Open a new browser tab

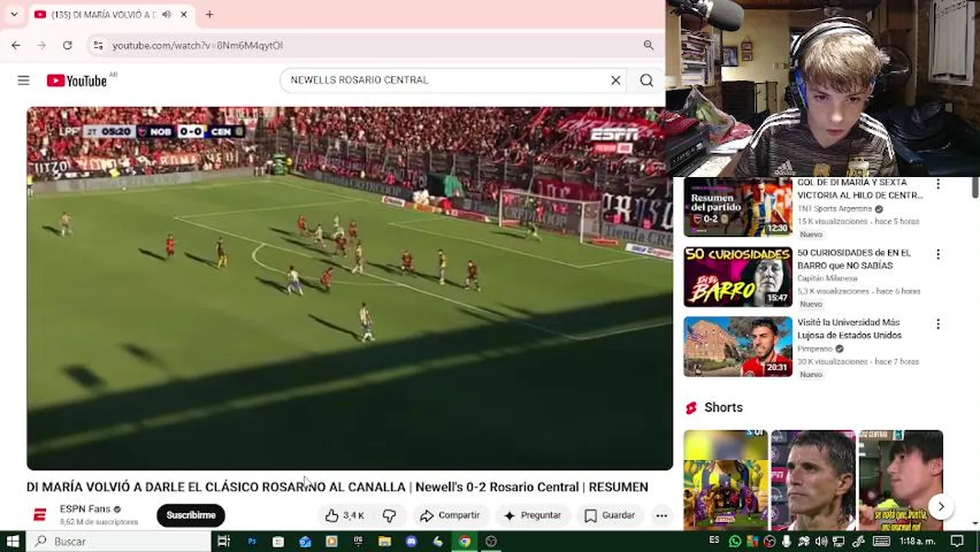pyautogui.click(x=209, y=14)
